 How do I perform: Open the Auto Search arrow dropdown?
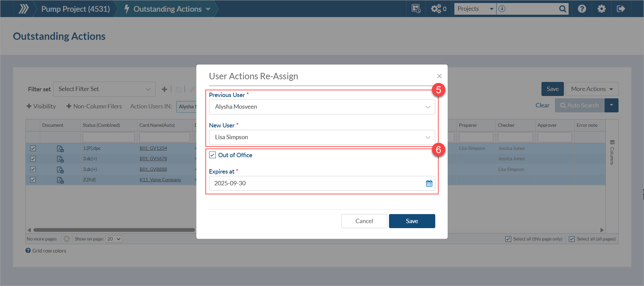(611, 105)
